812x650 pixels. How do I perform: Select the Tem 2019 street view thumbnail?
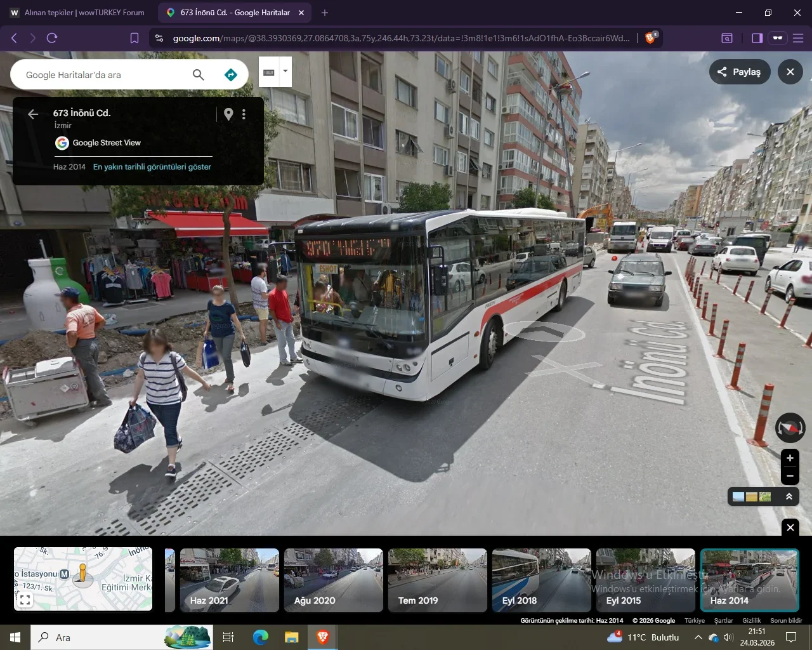[x=437, y=580]
